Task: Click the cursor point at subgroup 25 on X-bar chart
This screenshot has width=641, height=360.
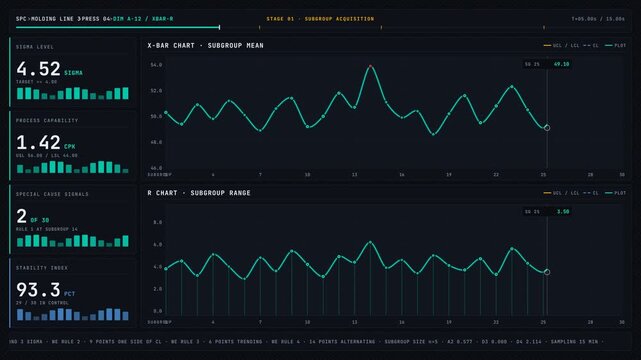Action: [547, 128]
